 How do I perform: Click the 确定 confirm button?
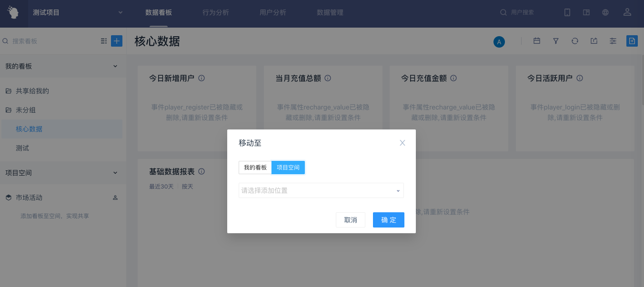coord(388,220)
